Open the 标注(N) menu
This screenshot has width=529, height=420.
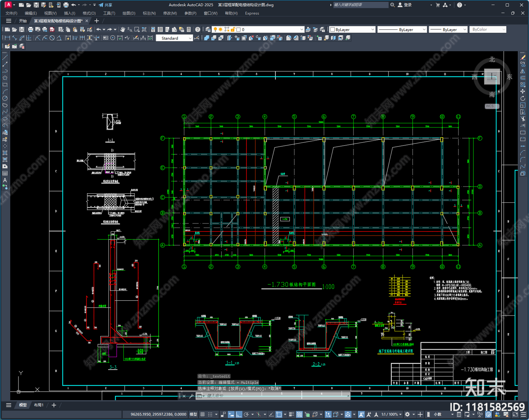(x=149, y=13)
